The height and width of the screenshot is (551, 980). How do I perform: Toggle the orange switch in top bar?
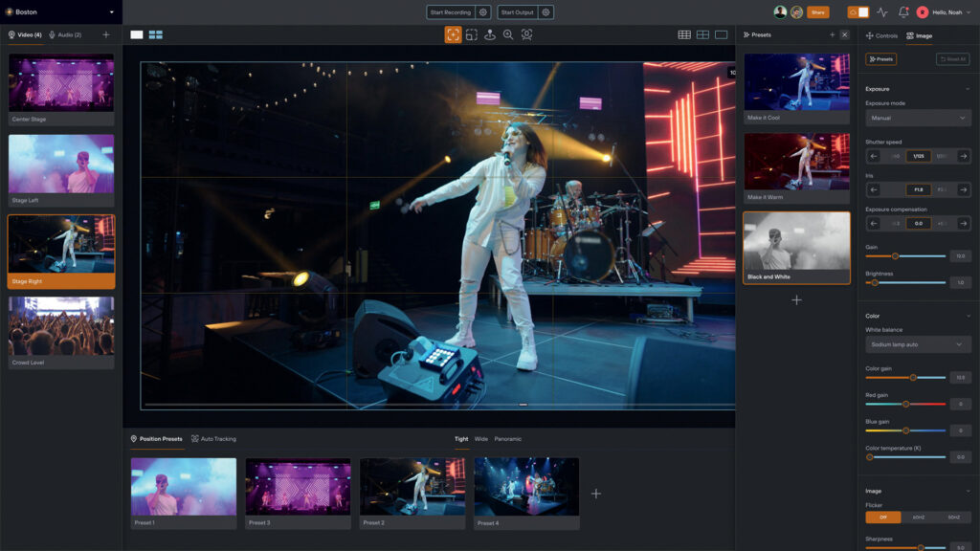pos(858,12)
